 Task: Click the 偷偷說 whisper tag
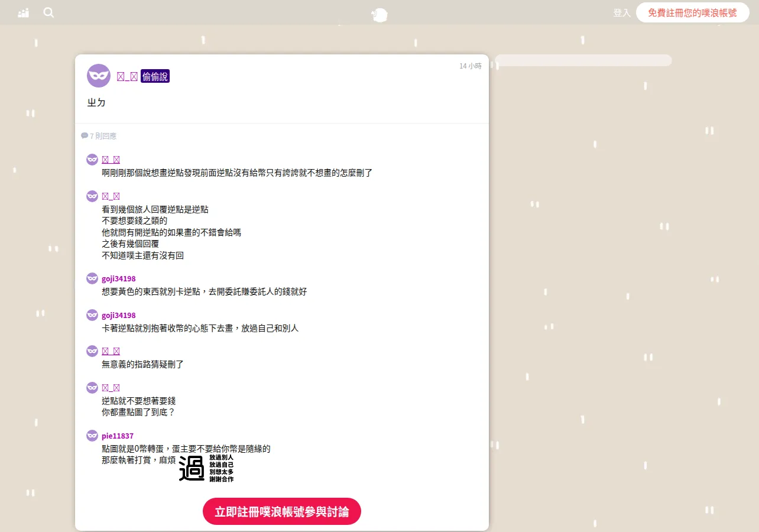(x=155, y=76)
